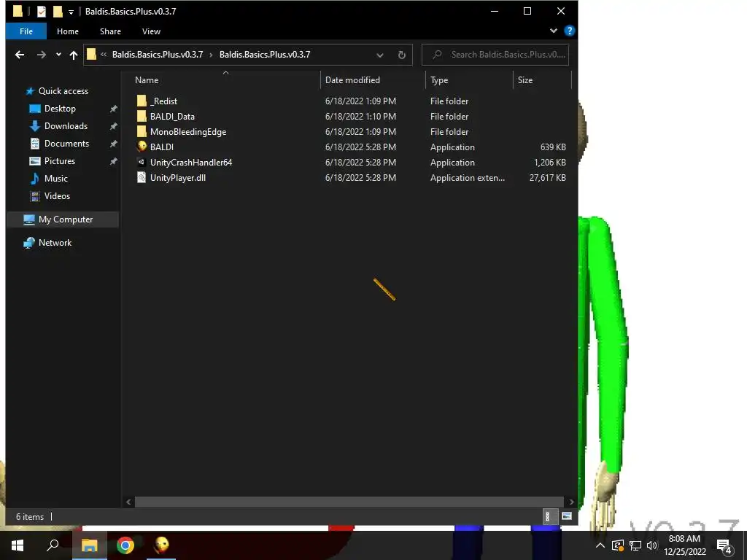Open Downloads in Quick access
This screenshot has height=560, width=747.
(x=66, y=126)
